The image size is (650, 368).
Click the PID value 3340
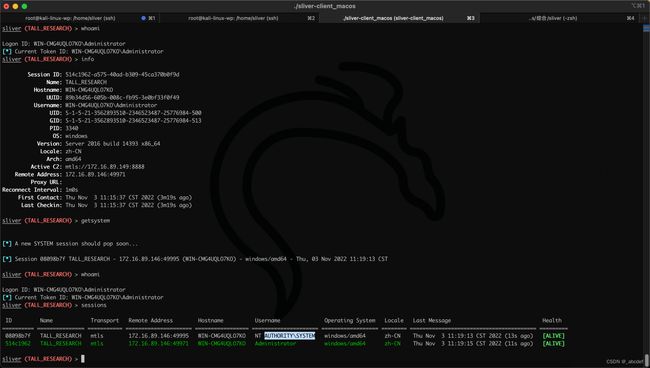tap(72, 128)
